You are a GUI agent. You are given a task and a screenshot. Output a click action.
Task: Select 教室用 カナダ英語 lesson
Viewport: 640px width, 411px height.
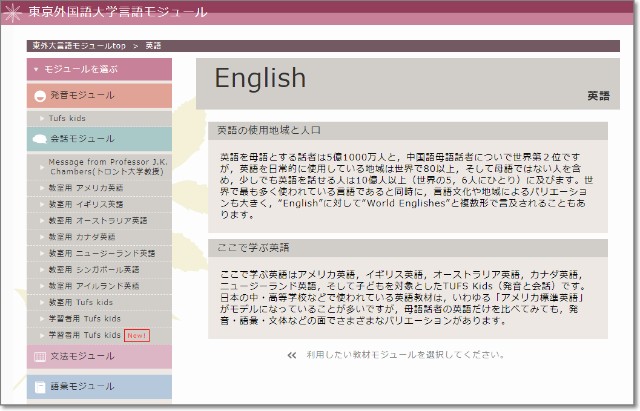(83, 237)
